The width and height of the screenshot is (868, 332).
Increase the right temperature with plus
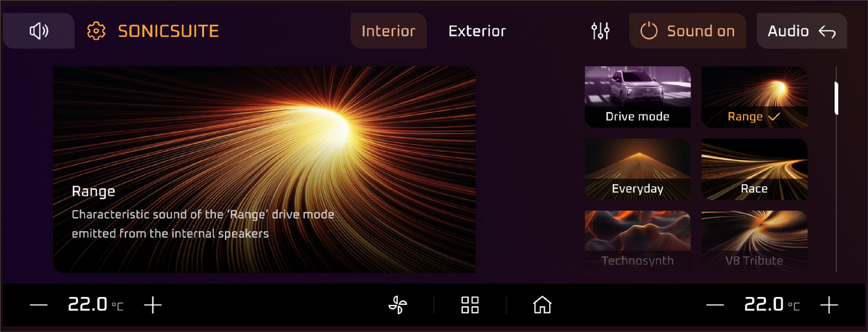click(829, 305)
